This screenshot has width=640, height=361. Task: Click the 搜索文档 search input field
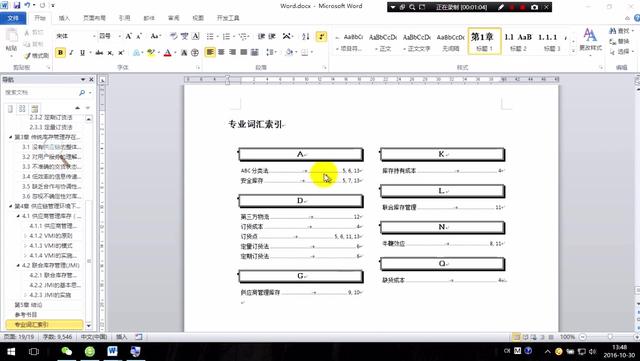pos(41,93)
